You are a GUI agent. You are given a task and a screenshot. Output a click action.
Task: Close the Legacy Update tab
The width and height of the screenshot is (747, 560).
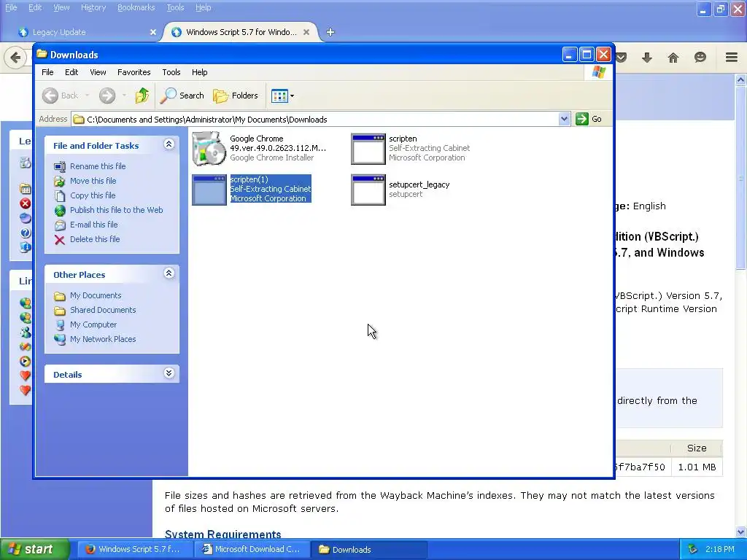[153, 32]
